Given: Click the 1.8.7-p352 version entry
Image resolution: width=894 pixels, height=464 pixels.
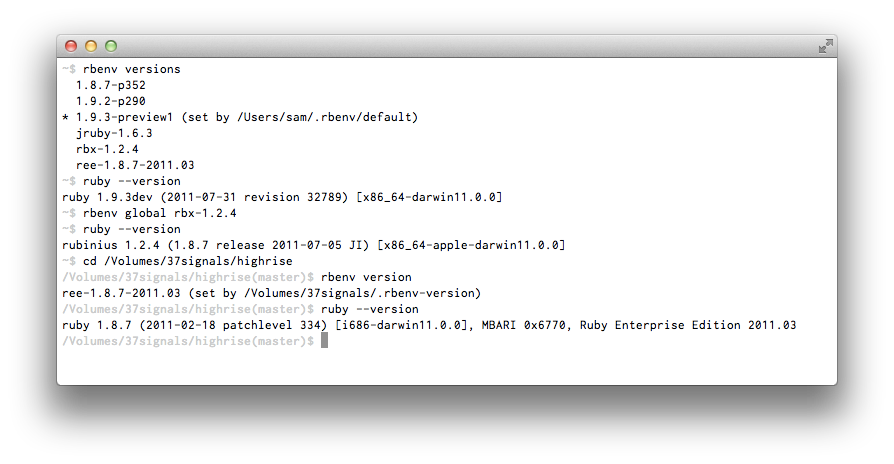Looking at the screenshot, I should (110, 86).
